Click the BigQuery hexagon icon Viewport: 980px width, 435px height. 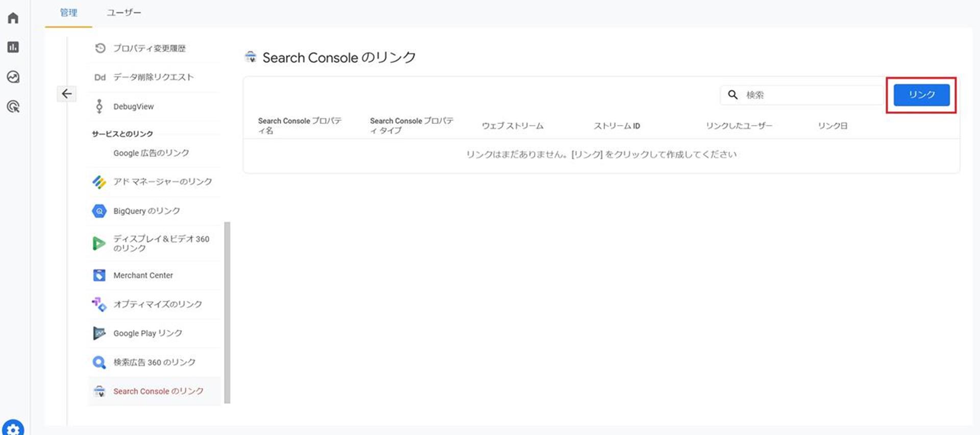tap(99, 211)
